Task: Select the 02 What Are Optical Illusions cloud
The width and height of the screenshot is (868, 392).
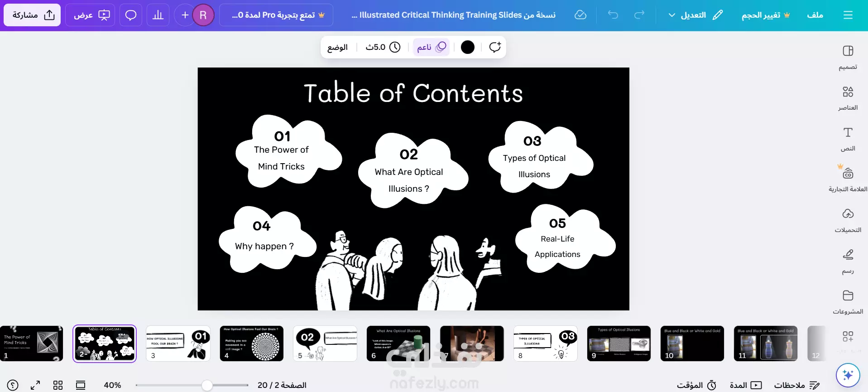Action: click(x=413, y=171)
